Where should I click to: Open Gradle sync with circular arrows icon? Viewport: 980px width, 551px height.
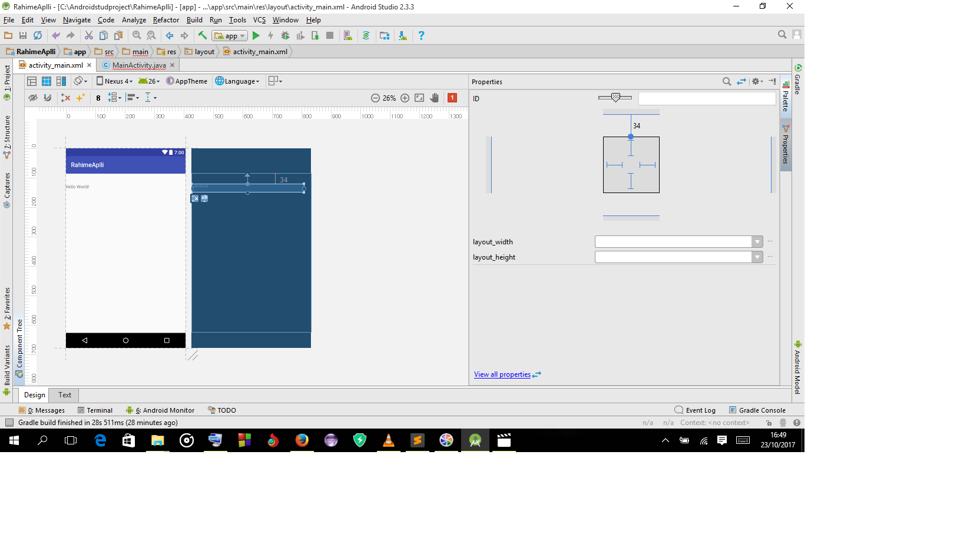click(x=366, y=35)
